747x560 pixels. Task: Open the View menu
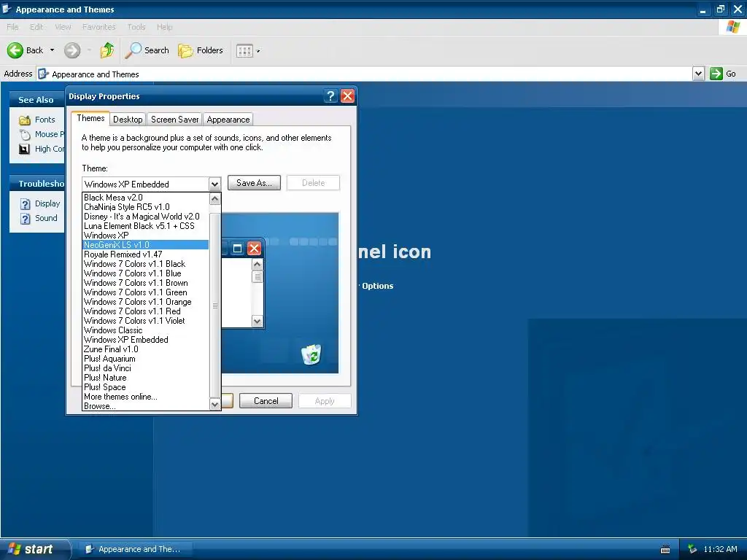tap(63, 27)
